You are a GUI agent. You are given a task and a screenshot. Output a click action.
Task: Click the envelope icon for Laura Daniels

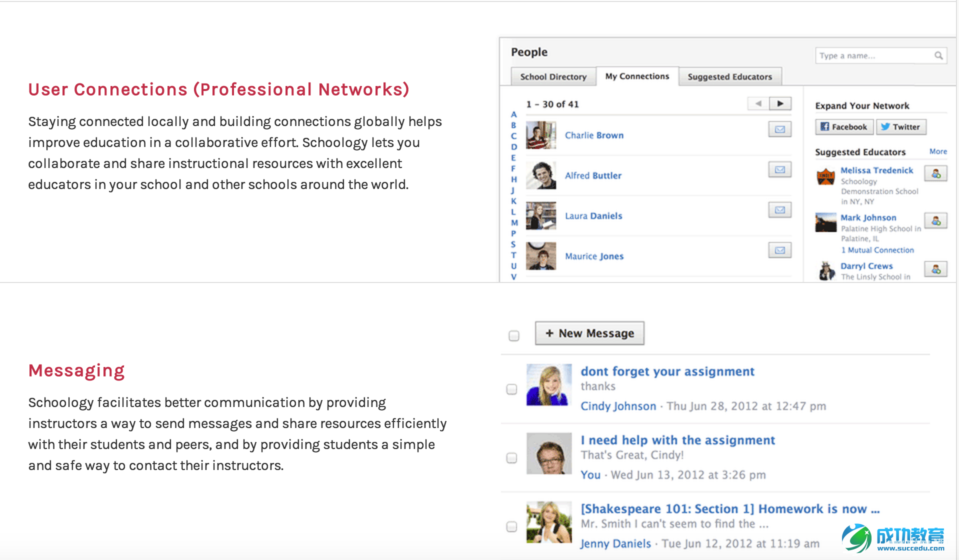click(x=779, y=209)
